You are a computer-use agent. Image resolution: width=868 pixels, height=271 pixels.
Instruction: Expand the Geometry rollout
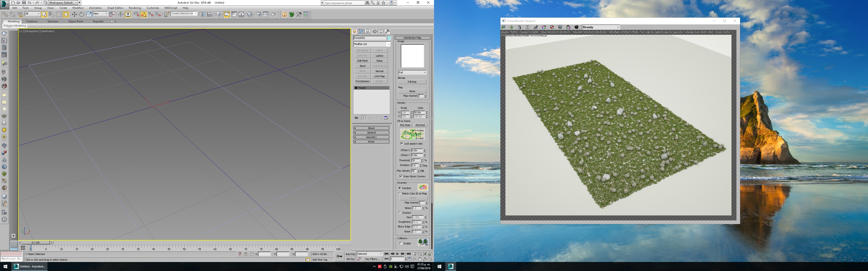coord(371,137)
